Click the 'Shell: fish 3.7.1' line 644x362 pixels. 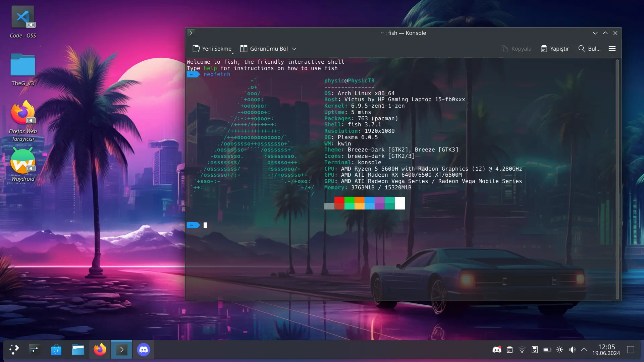[353, 124]
